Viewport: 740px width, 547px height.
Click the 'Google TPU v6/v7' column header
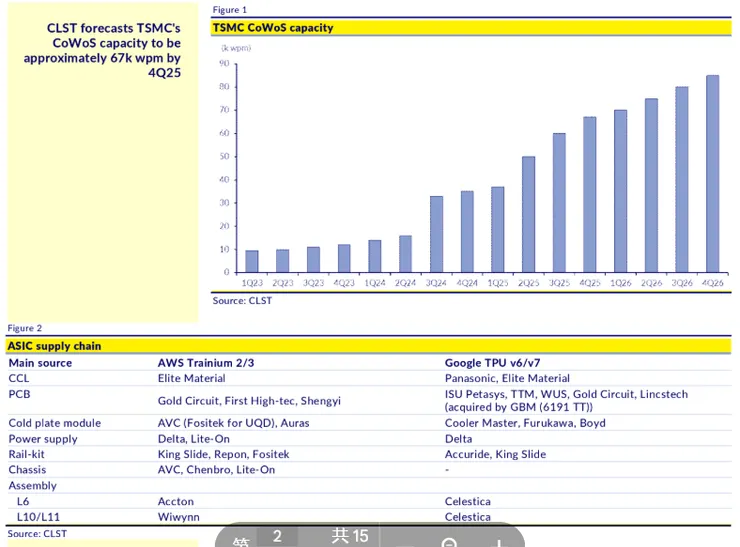[493, 363]
